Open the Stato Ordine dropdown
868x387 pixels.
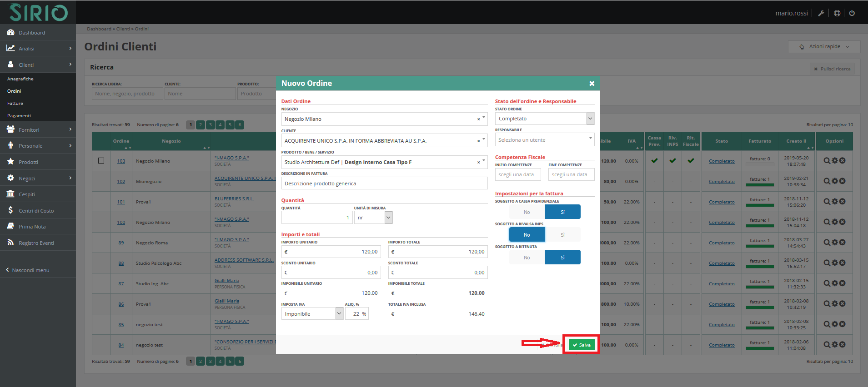[x=590, y=119]
